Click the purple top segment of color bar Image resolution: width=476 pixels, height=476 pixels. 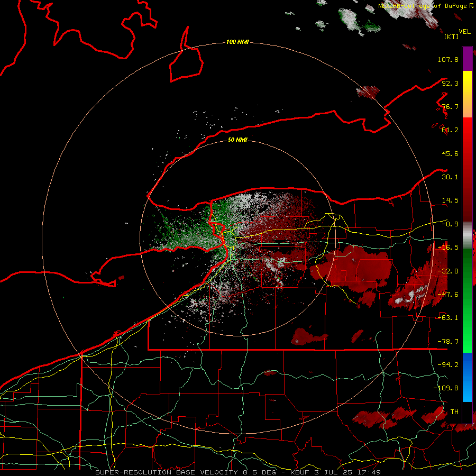(467, 59)
